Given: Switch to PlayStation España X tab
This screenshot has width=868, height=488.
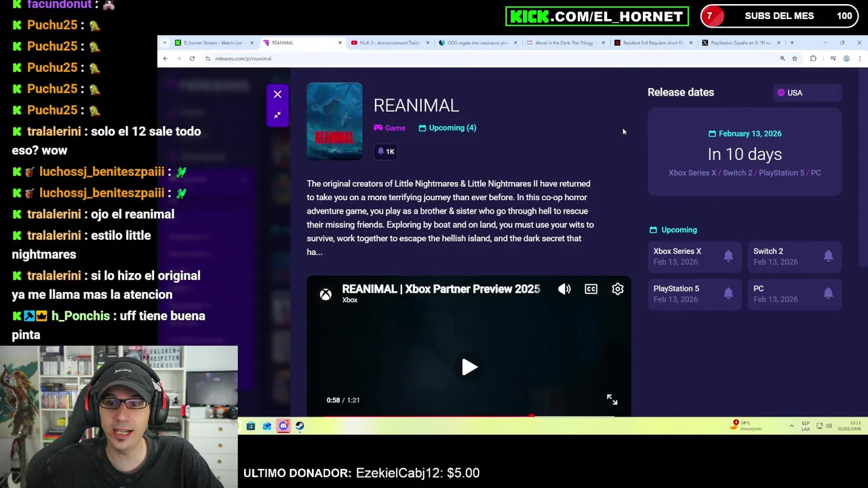Looking at the screenshot, I should (741, 43).
